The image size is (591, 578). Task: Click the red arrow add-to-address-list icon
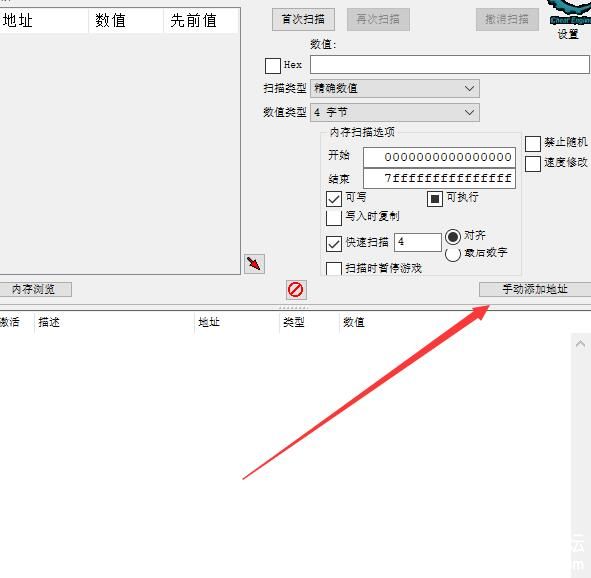(x=254, y=264)
